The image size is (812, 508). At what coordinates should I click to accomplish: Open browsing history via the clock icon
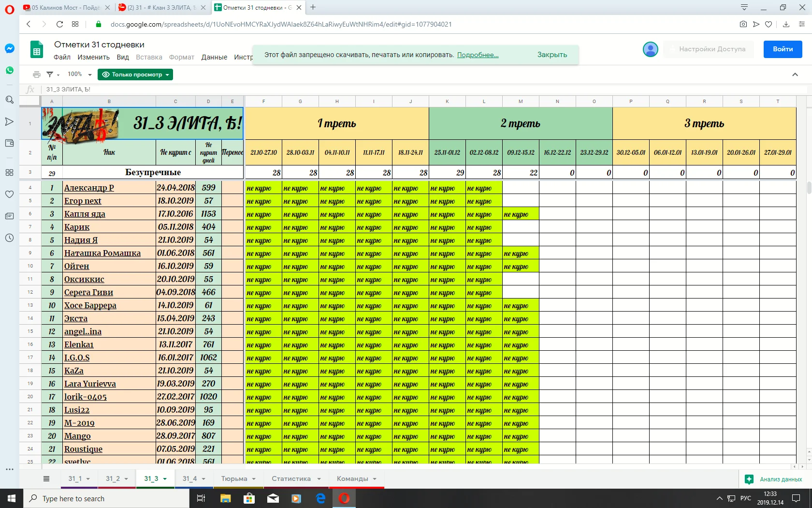[9, 238]
